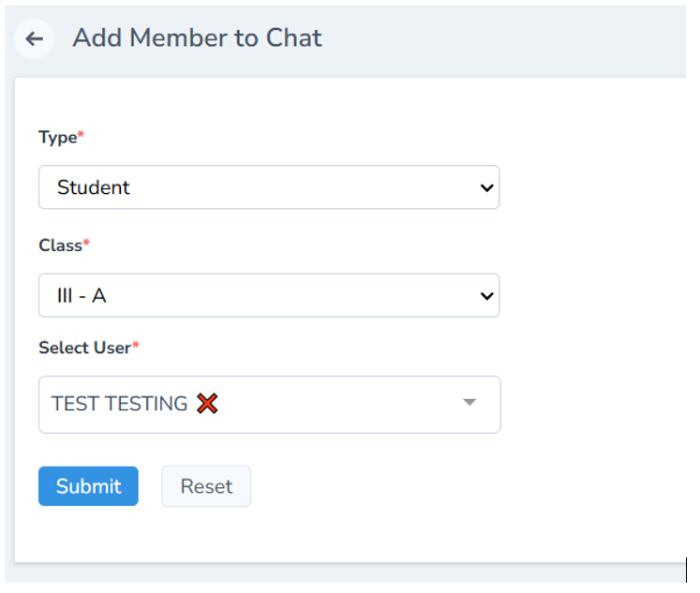Click the Select User gray triangle arrow
Viewport: 700px width, 593px height.
(469, 403)
